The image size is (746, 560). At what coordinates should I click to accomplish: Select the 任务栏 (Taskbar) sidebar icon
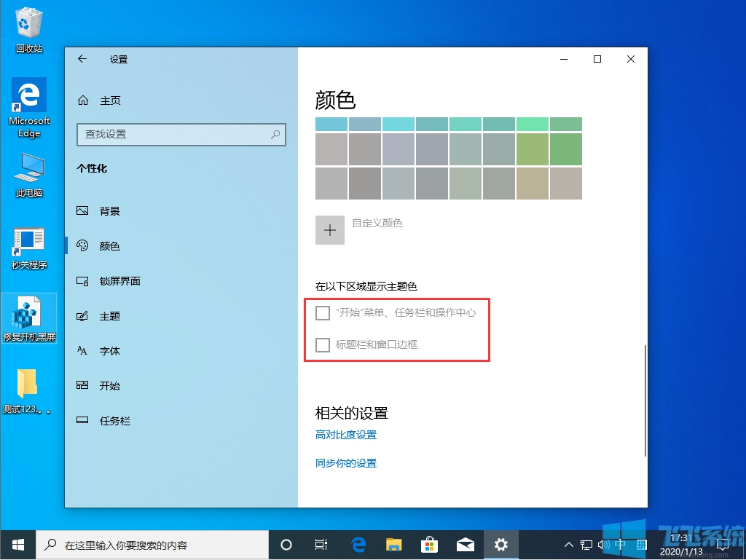[x=82, y=420]
